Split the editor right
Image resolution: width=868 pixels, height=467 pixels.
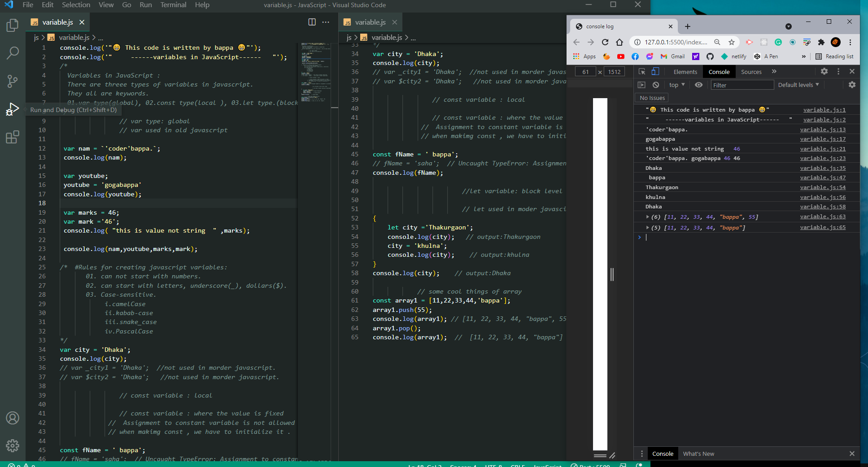tap(312, 22)
